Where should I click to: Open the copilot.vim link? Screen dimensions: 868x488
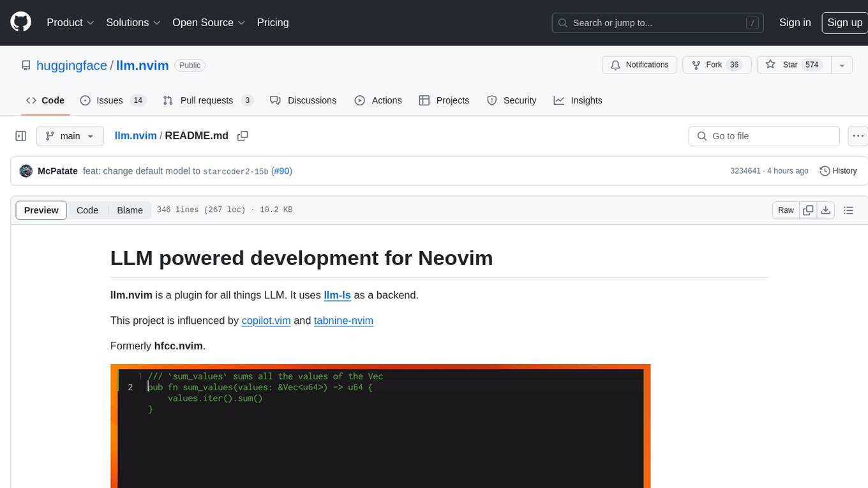(x=266, y=321)
